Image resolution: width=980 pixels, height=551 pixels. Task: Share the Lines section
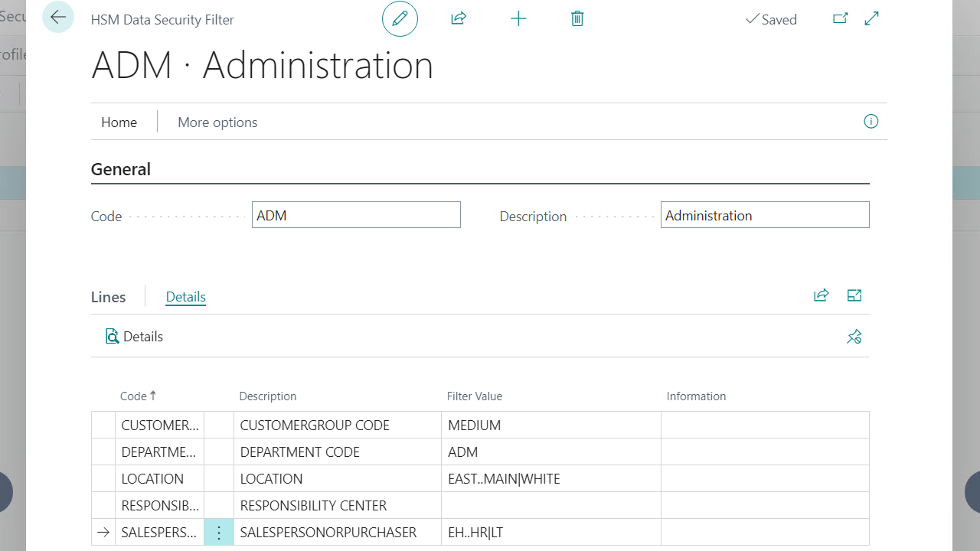tap(821, 295)
